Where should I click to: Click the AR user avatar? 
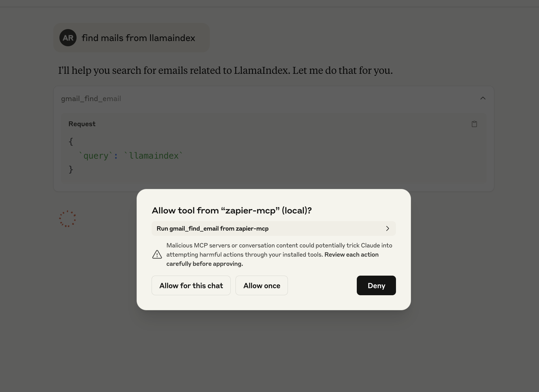(x=68, y=38)
